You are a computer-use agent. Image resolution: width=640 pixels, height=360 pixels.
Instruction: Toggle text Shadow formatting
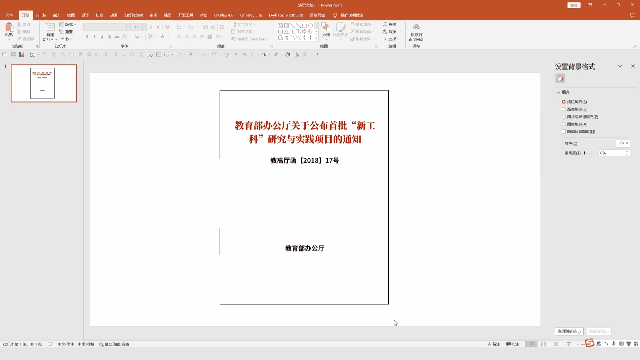point(109,37)
